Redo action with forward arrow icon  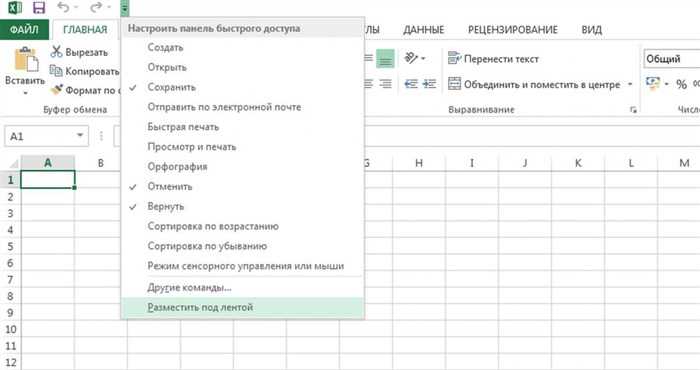96,8
